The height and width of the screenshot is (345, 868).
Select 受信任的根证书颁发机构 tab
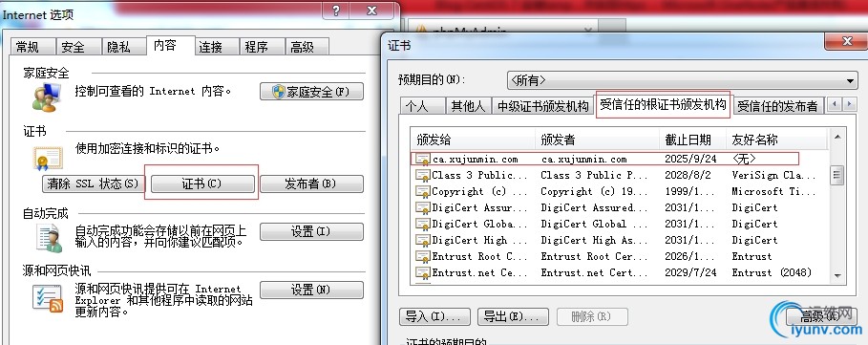click(x=663, y=104)
